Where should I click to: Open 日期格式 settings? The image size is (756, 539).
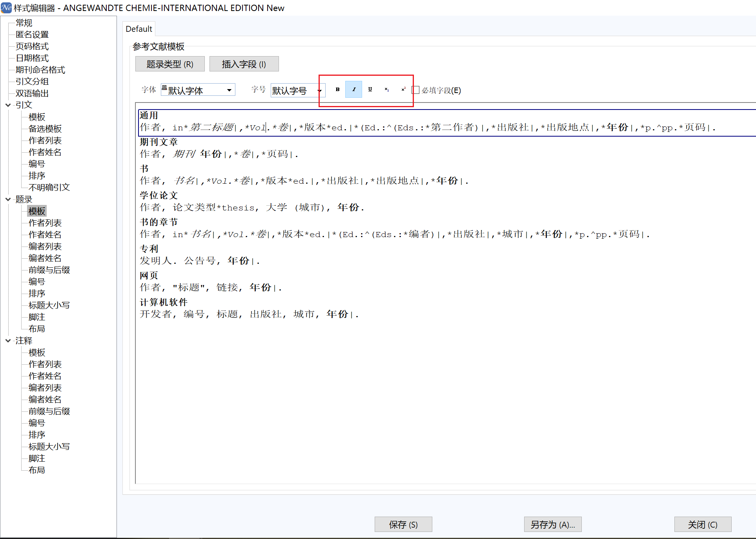click(x=32, y=58)
